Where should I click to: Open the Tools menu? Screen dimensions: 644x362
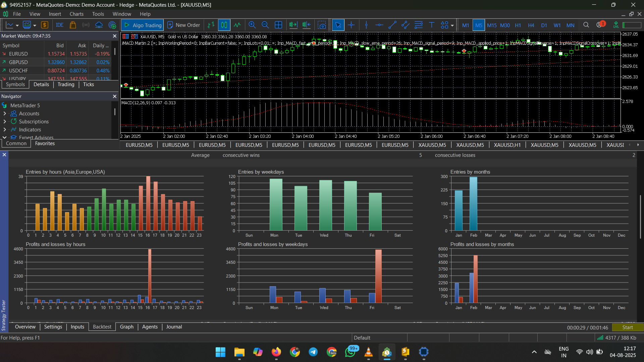pyautogui.click(x=98, y=14)
